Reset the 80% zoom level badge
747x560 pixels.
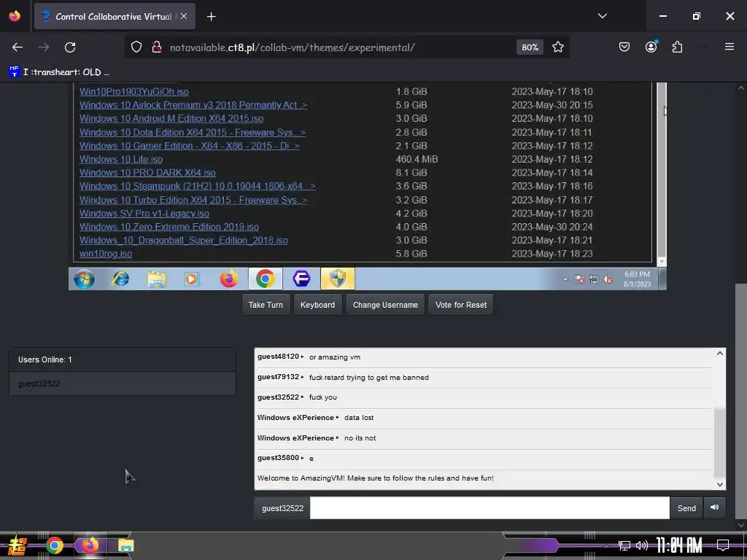coord(530,47)
